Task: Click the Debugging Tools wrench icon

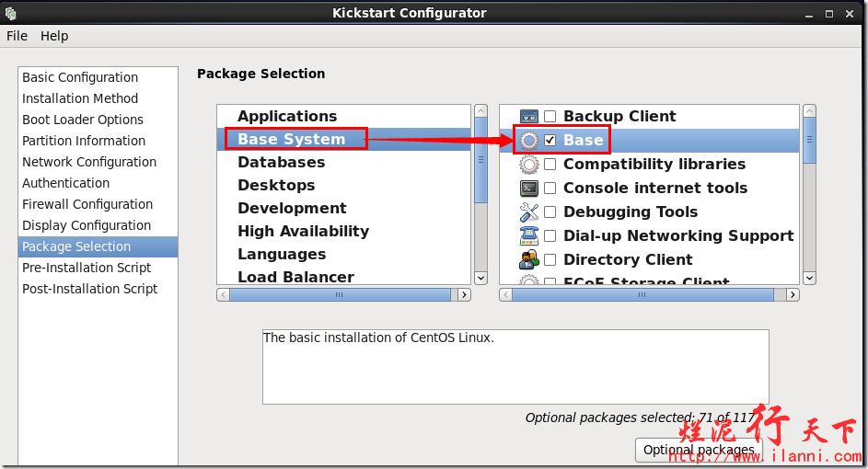Action: coord(529,212)
